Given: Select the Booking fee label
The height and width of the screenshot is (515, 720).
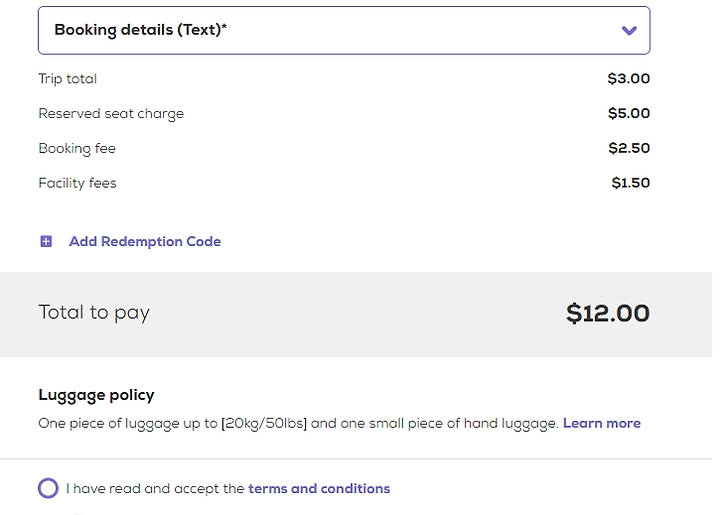Looking at the screenshot, I should pos(77,148).
